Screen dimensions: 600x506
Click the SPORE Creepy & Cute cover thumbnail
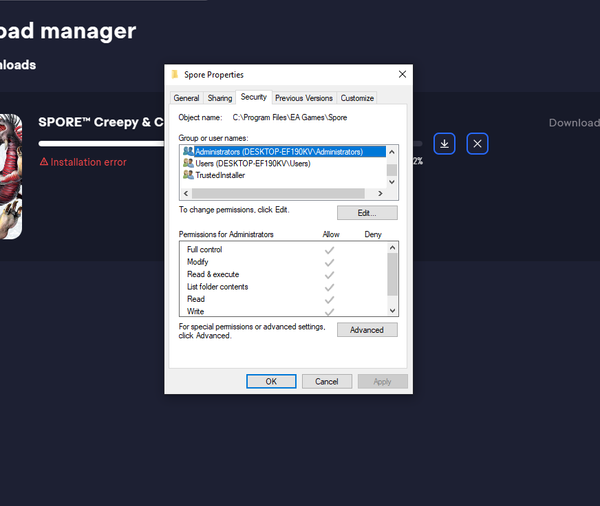point(11,176)
